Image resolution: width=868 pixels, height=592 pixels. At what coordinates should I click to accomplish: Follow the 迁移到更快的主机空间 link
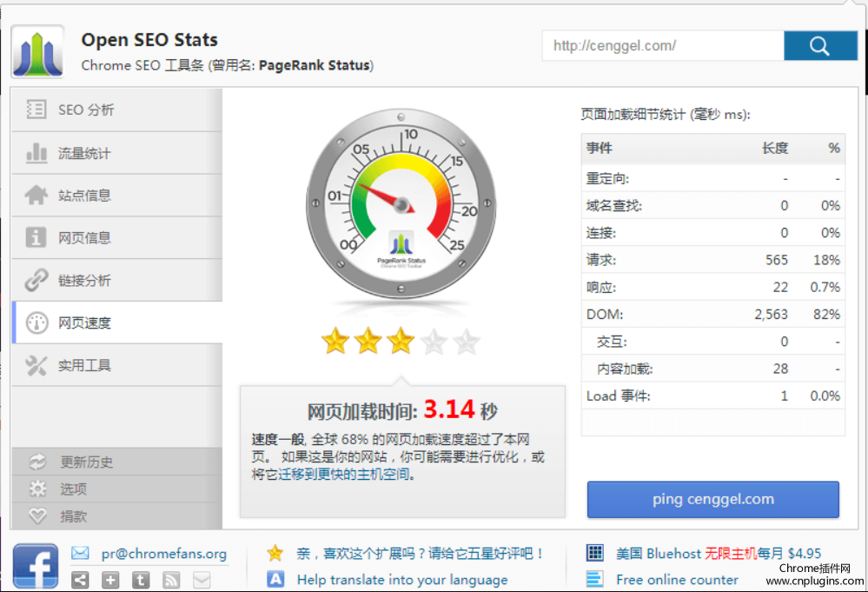click(344, 474)
